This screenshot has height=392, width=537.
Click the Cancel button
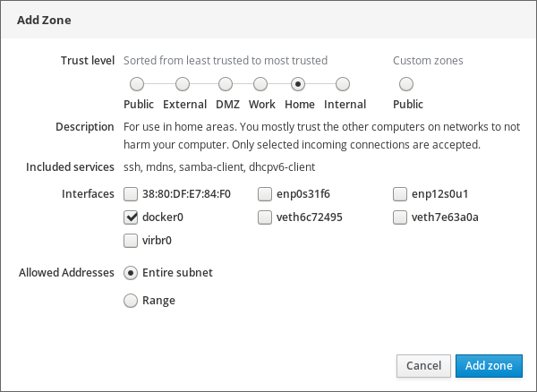point(423,366)
